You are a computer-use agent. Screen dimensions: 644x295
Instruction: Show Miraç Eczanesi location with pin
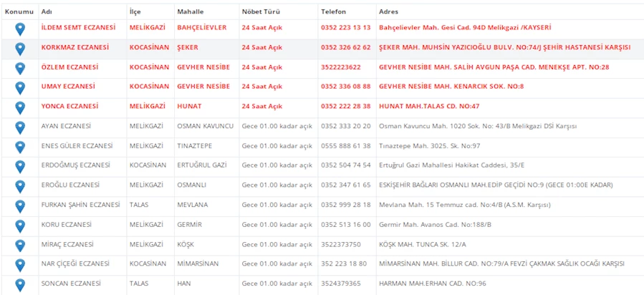coord(20,246)
